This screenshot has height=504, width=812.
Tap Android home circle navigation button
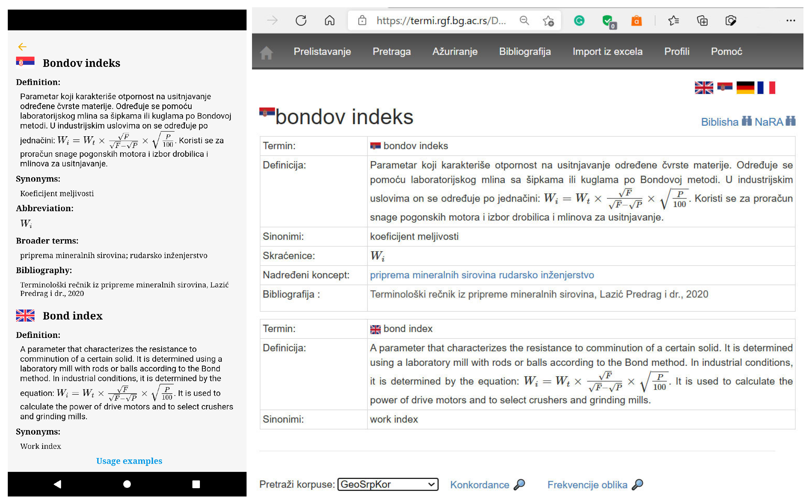(x=127, y=484)
